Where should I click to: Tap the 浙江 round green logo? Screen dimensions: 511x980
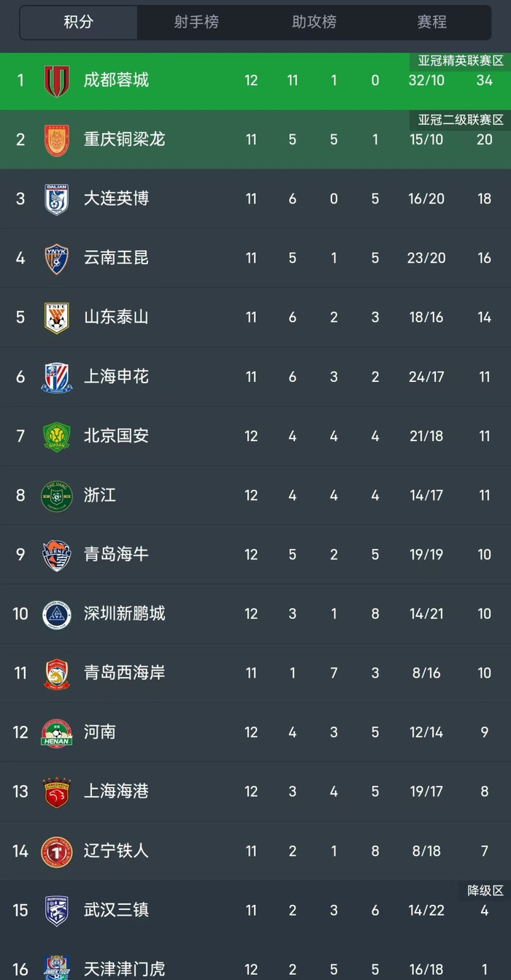point(56,495)
